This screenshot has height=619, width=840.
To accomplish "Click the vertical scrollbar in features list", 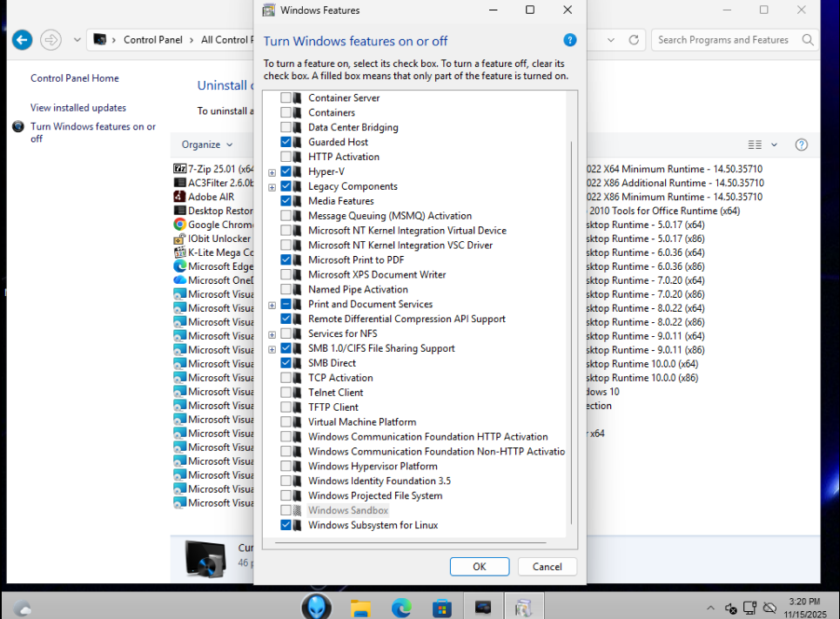I will pos(571,331).
